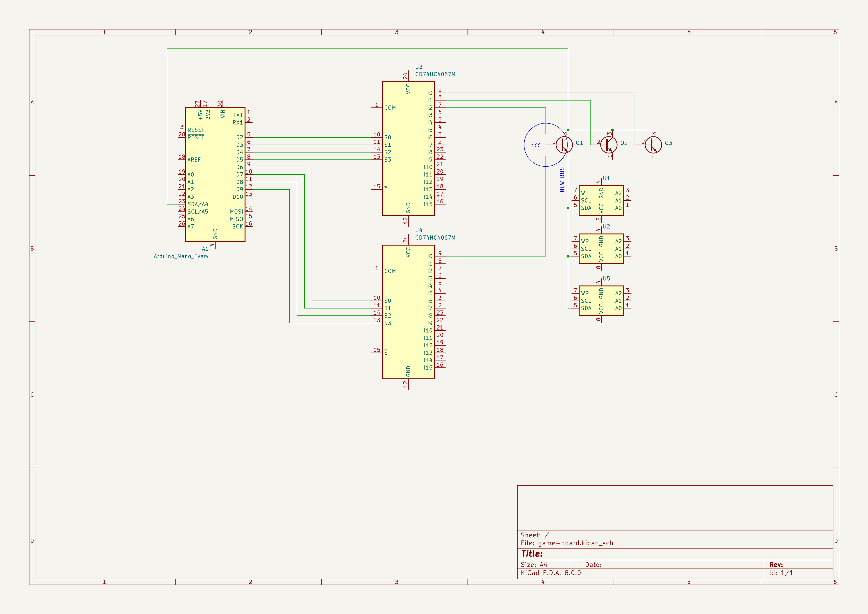
Task: Select the U1 reference label
Action: tap(606, 178)
